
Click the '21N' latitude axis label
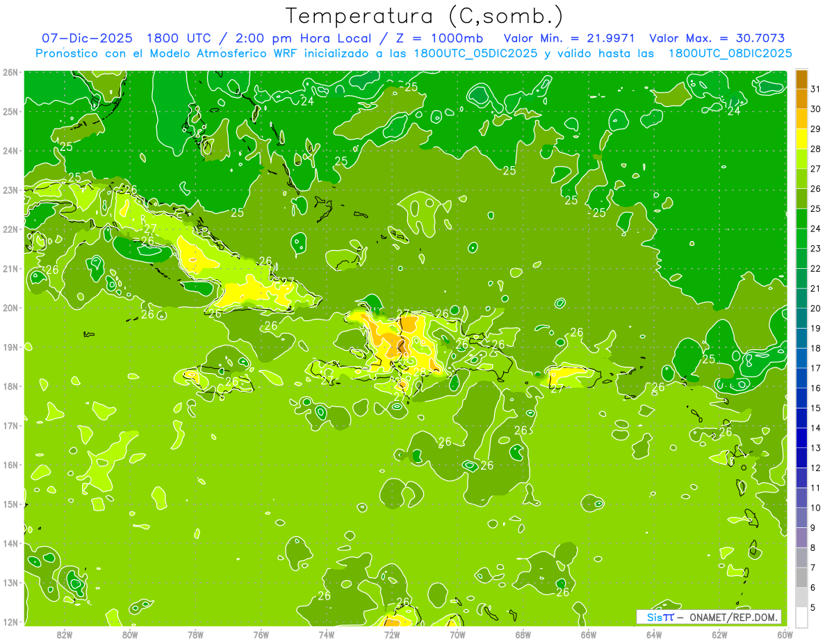click(10, 268)
